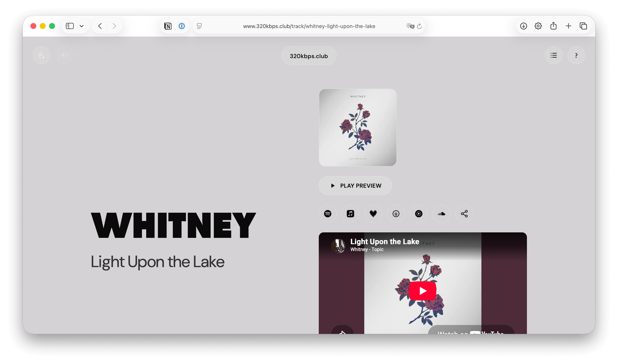Viewport: 618px width, 364px height.
Task: Open the Spotify link for this track
Action: click(327, 214)
